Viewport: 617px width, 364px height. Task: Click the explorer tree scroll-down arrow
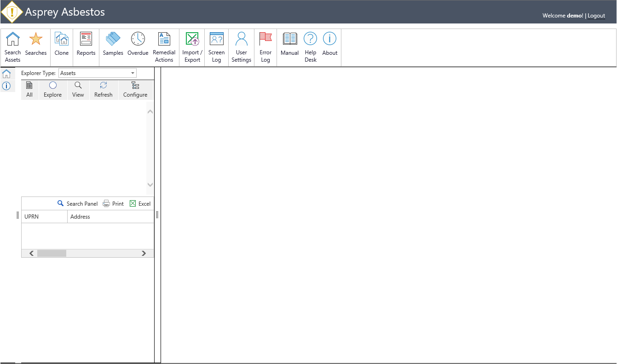(150, 184)
